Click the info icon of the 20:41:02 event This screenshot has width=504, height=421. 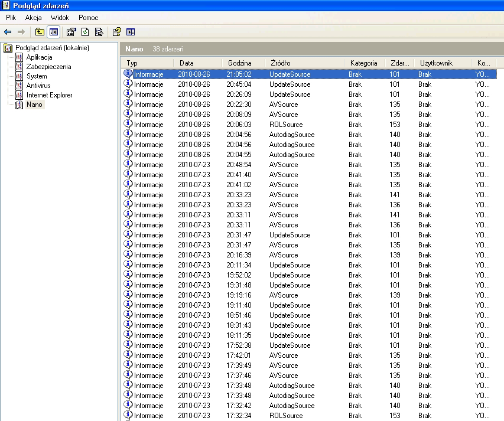128,184
